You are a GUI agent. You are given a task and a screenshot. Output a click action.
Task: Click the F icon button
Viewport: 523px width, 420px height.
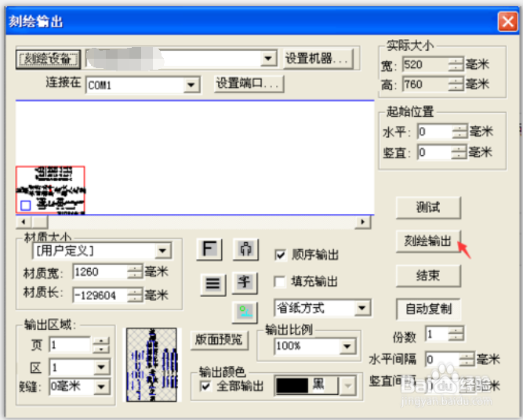pyautogui.click(x=209, y=249)
